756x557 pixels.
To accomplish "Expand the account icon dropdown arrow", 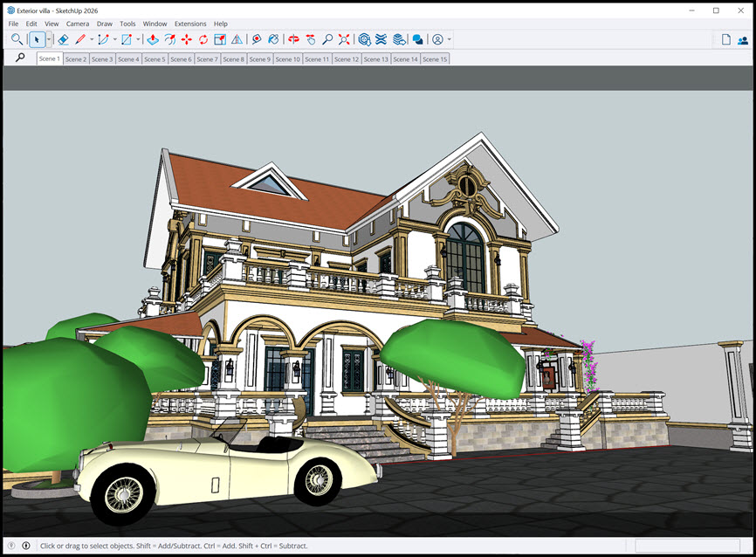I will [x=450, y=39].
